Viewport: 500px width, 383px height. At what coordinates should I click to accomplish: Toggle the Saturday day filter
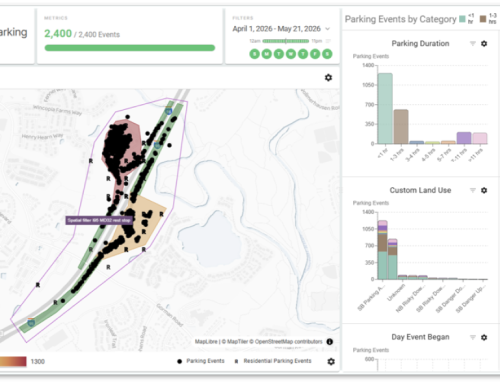pyautogui.click(x=327, y=54)
